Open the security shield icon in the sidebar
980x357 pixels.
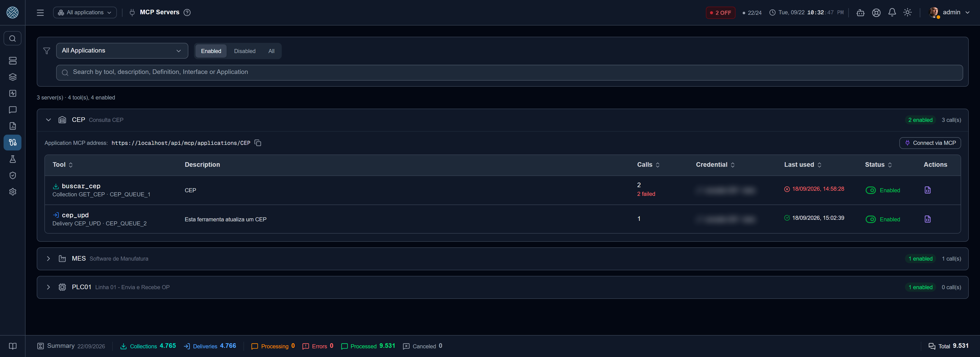(13, 176)
